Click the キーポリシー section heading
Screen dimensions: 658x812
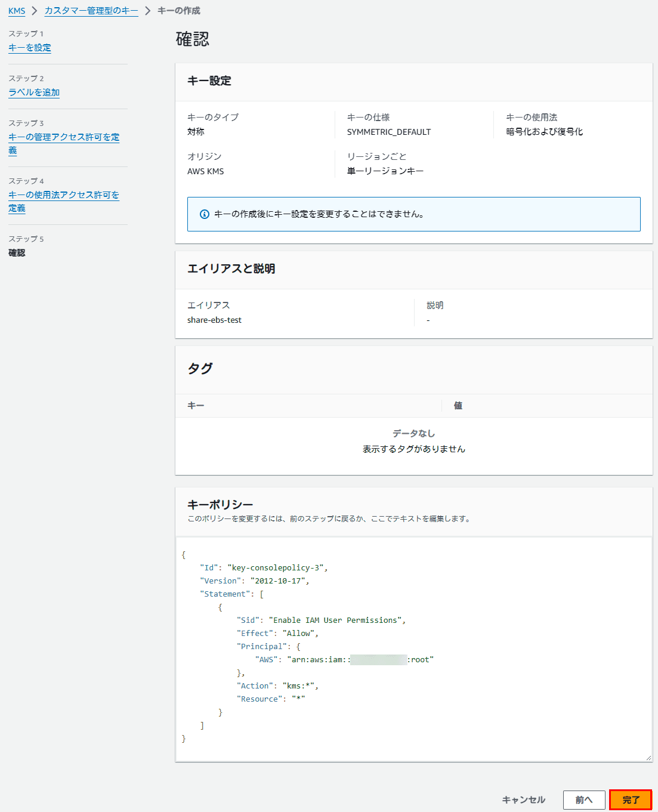[x=220, y=505]
